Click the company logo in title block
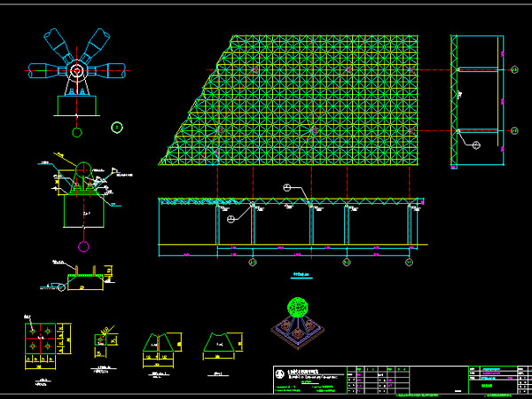 coord(280,372)
